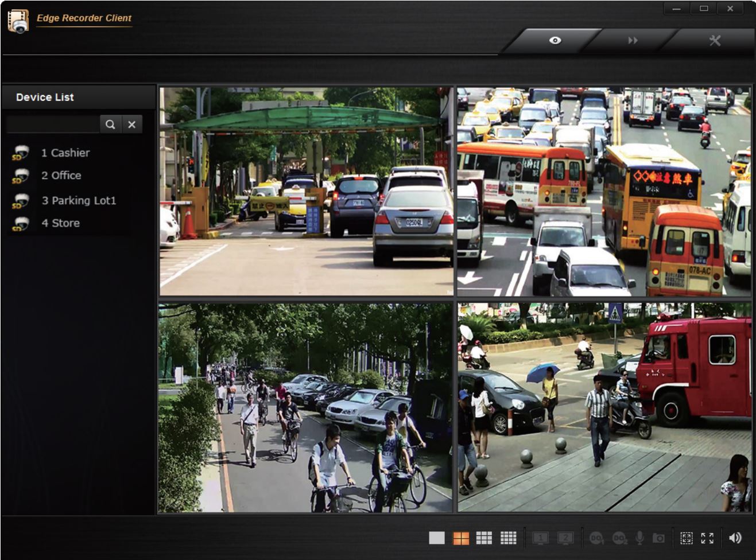Switch to single-view layout
Viewport: 756px width, 560px height.
click(437, 538)
